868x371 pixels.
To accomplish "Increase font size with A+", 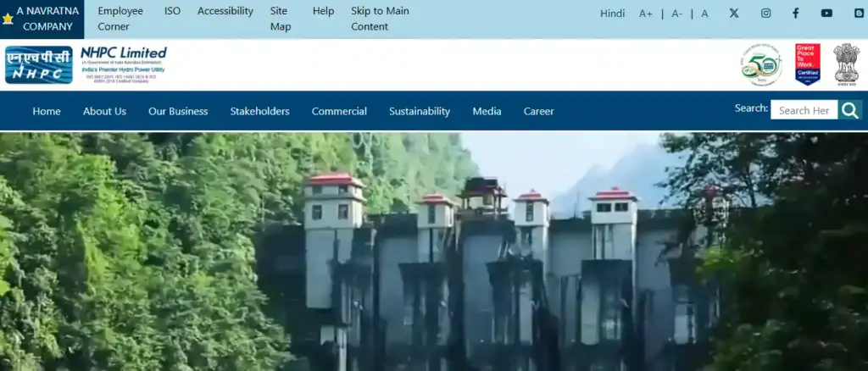I will point(646,13).
